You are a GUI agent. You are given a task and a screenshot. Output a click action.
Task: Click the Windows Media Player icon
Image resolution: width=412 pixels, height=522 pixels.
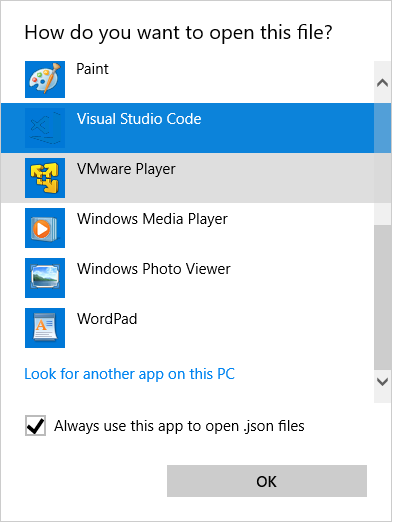(x=45, y=228)
